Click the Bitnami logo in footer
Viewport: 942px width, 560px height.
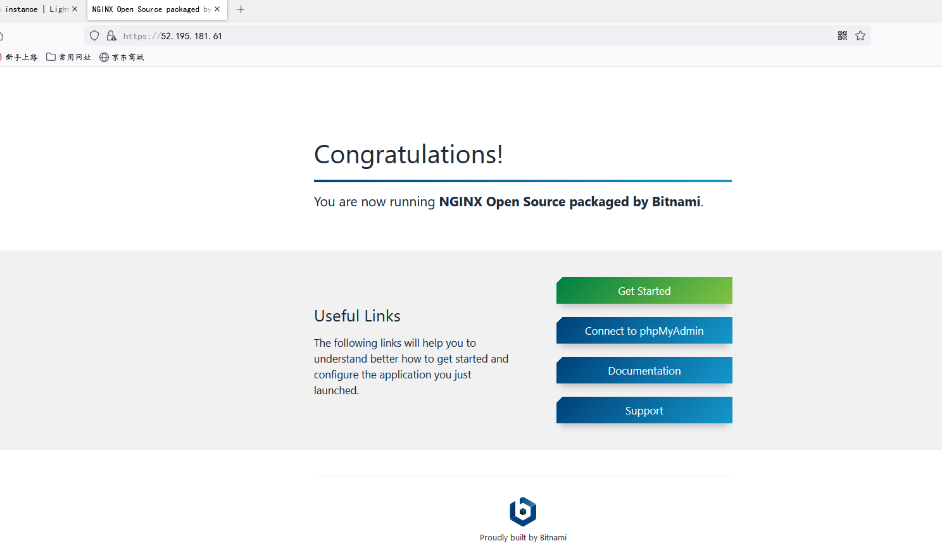click(x=523, y=511)
